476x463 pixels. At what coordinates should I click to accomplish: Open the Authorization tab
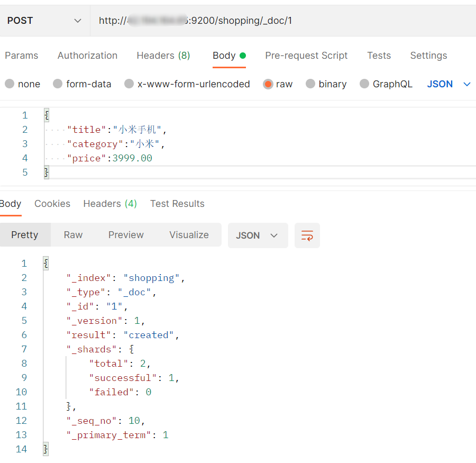[87, 56]
